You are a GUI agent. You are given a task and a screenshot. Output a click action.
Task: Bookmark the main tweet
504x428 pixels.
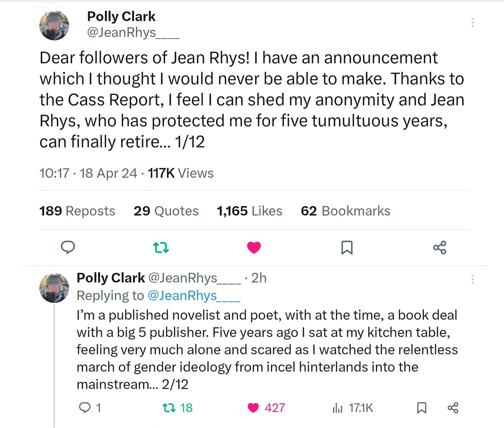coord(346,247)
